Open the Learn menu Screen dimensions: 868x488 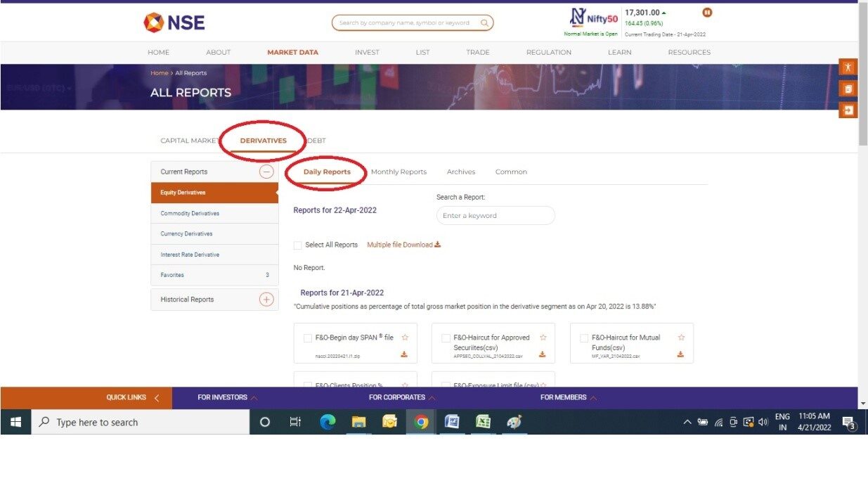coord(619,53)
